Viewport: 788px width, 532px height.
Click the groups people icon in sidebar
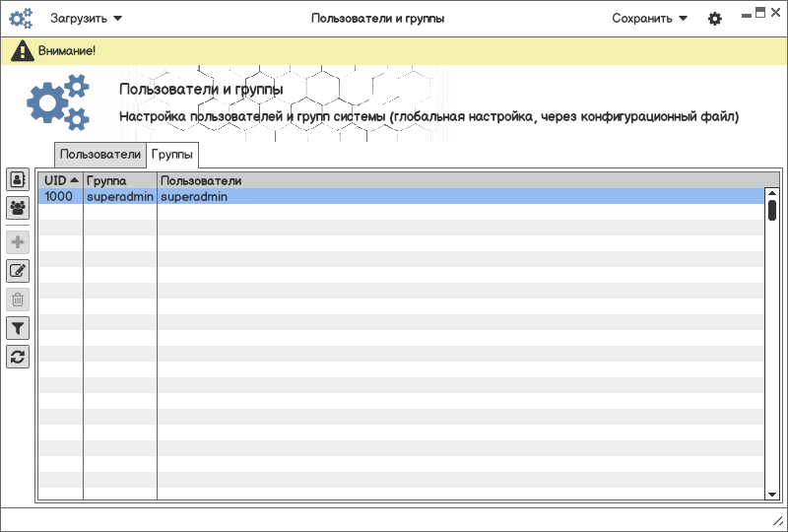click(18, 208)
